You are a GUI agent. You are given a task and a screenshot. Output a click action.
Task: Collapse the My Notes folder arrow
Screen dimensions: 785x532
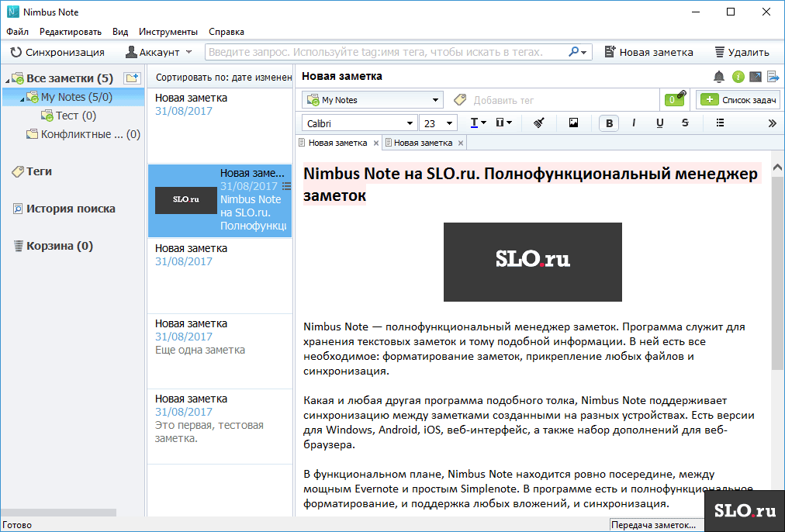coord(22,99)
